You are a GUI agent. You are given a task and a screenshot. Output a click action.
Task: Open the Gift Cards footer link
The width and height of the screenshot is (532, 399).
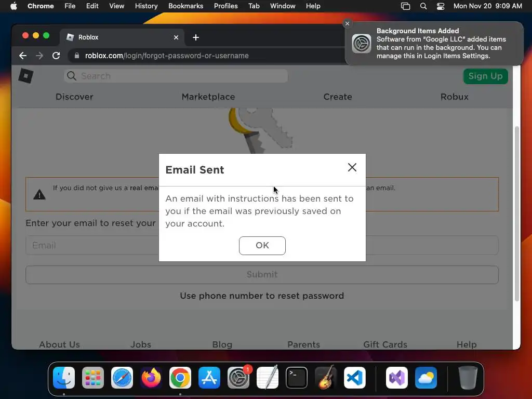tap(385, 344)
